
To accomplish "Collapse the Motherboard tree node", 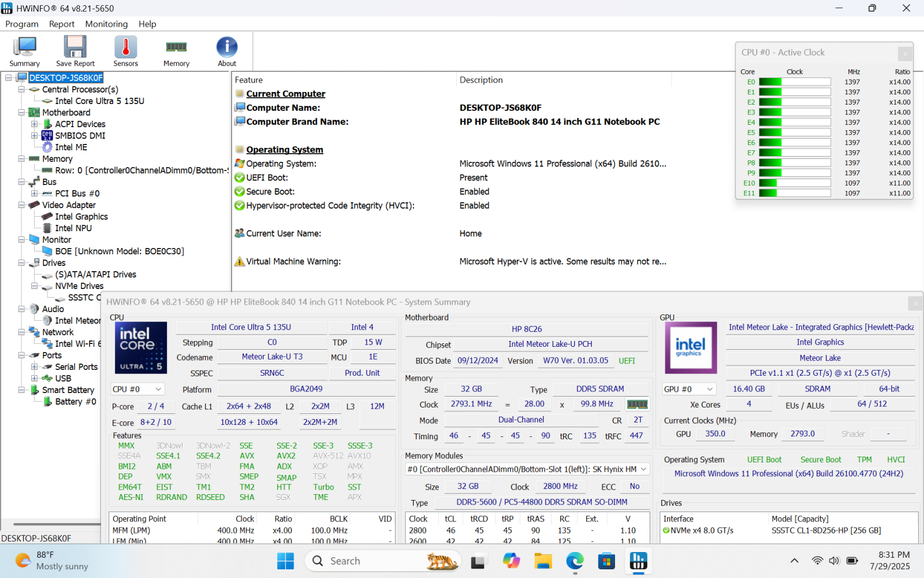I will coord(21,113).
